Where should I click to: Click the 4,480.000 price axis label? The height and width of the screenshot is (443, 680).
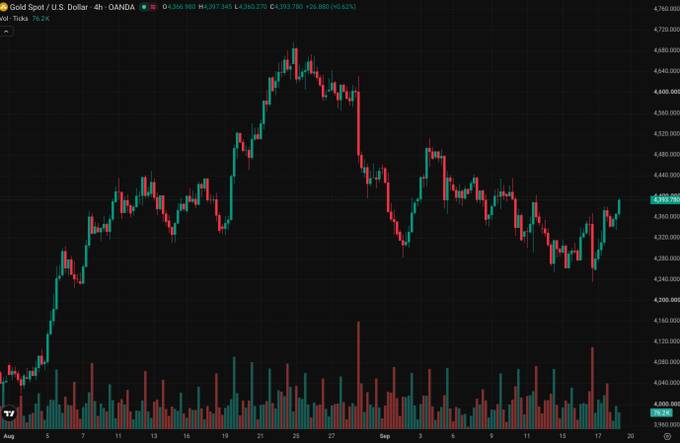tap(666, 154)
